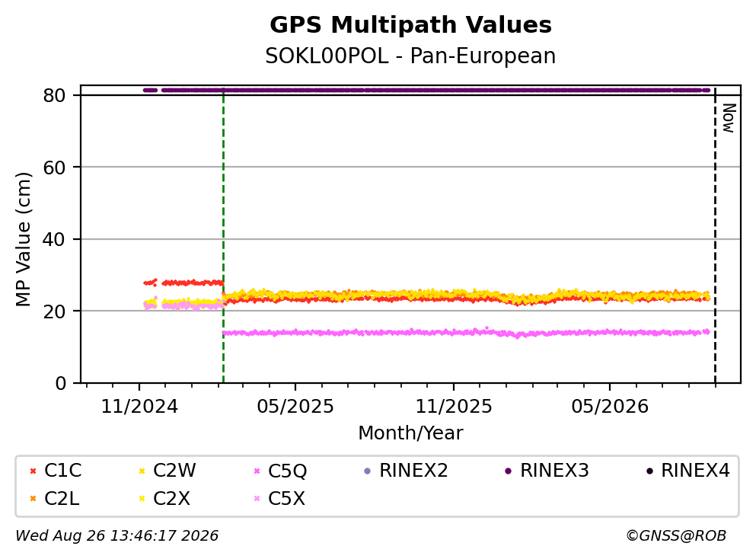Click the green dashed vertical marker line
Screen dimensions: 756x559
[x=223, y=236]
